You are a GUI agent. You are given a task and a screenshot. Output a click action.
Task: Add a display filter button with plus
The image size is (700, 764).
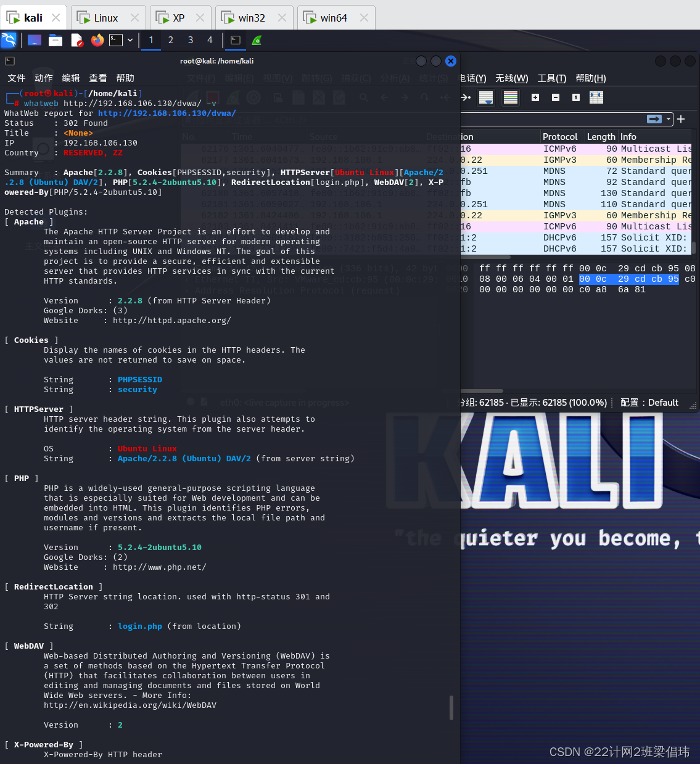[681, 119]
